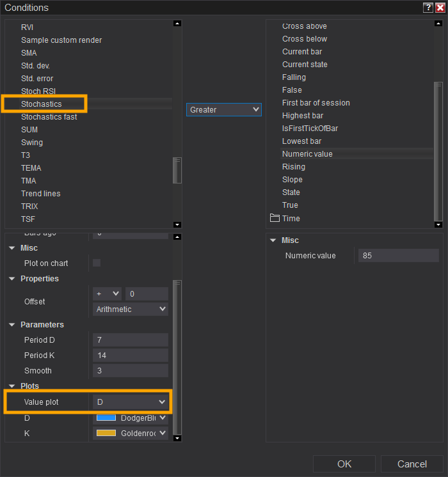Viewport: 448px width, 477px height.
Task: Click the Numeric value input field
Action: [398, 256]
